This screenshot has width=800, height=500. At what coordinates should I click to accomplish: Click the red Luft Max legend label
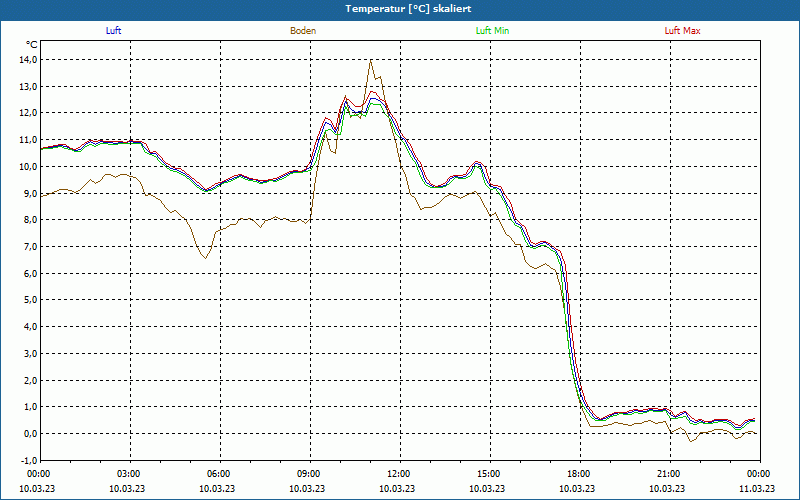tap(682, 31)
